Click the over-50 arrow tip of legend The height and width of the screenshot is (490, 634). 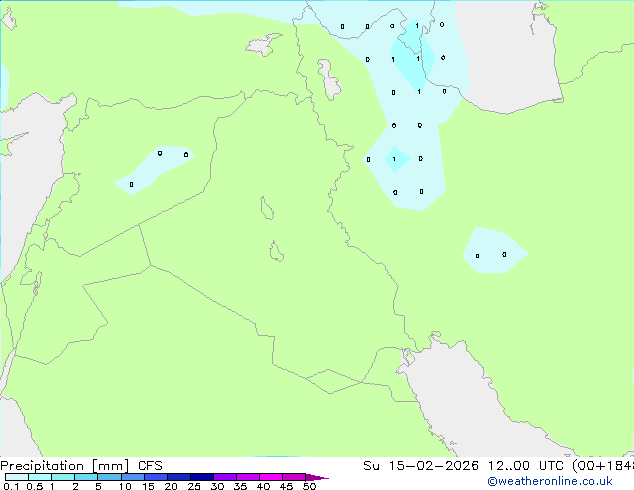point(317,477)
